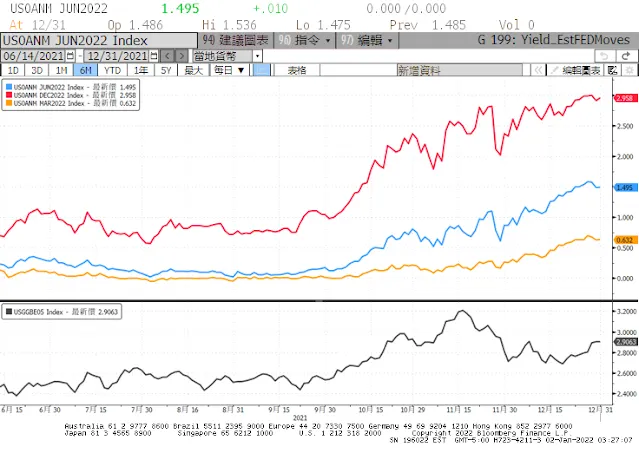Image resolution: width=639 pixels, height=460 pixels.
Task: Open the end date calendar picker icon
Action: (154, 56)
